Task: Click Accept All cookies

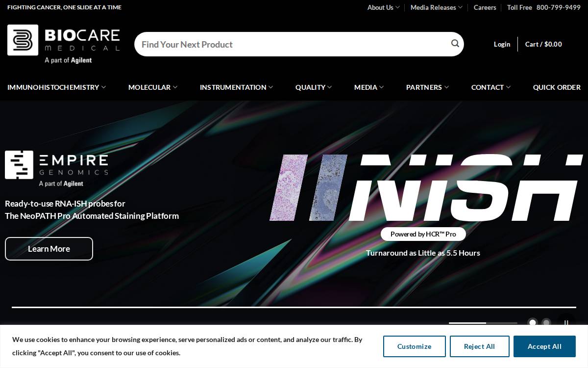Action: coord(544,346)
